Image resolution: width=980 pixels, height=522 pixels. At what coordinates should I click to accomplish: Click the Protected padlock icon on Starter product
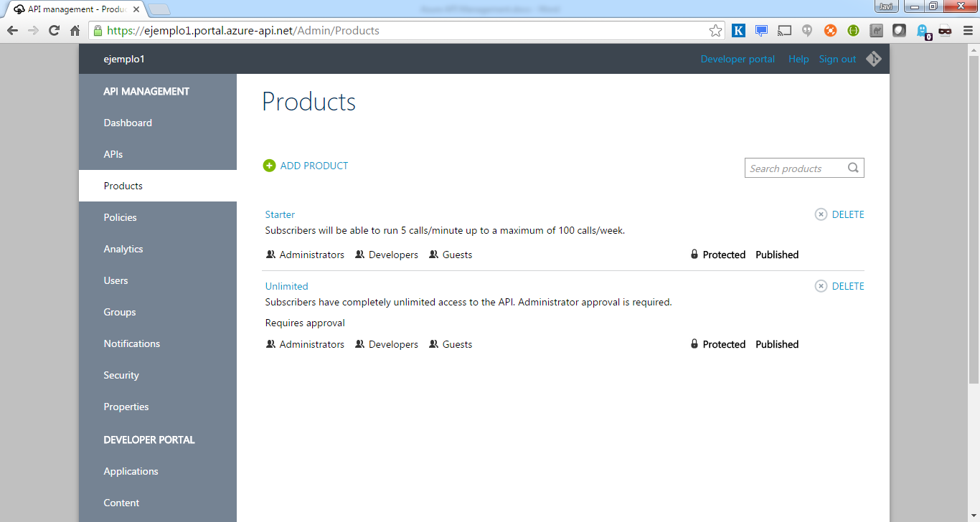click(694, 254)
